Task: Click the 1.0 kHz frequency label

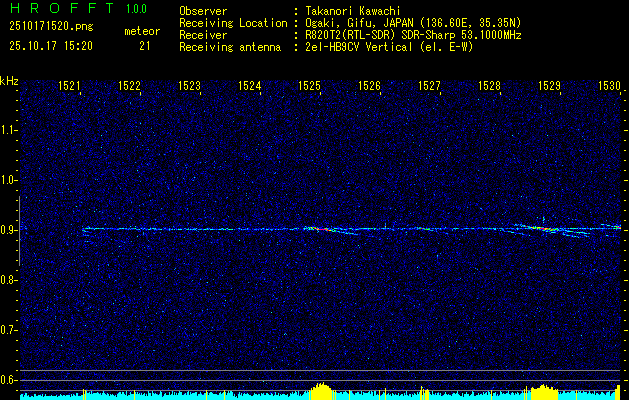Action: tap(9, 180)
